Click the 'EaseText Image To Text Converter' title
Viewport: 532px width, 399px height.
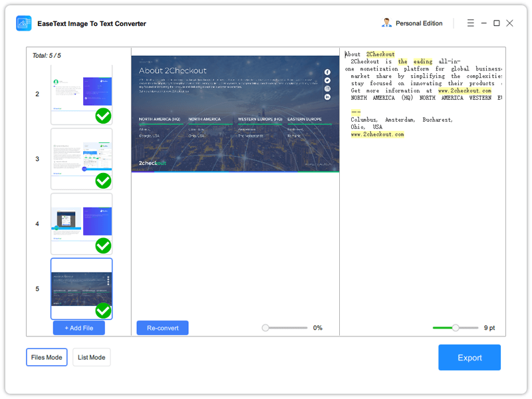(x=92, y=24)
